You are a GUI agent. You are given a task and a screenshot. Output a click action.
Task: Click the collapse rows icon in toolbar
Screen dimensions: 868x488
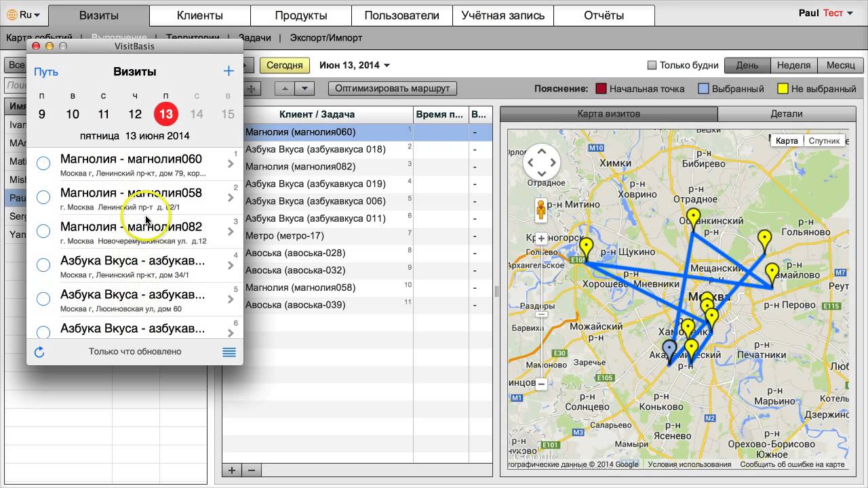point(252,88)
